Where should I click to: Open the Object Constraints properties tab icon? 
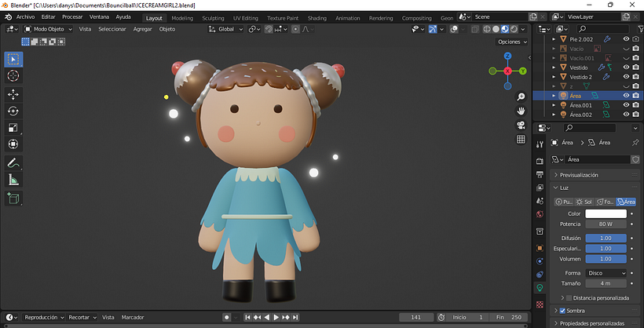click(x=540, y=274)
